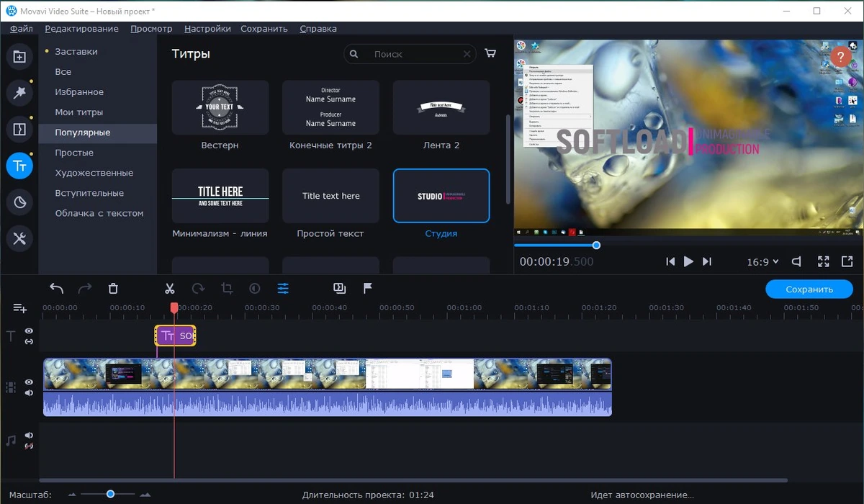This screenshot has height=504, width=864.
Task: Add a marker with the flag icon
Action: 367,289
